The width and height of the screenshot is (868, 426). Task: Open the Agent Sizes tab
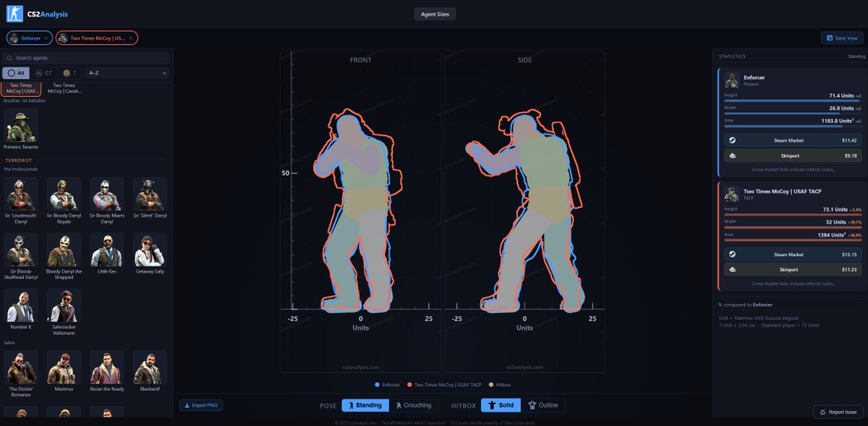point(435,14)
